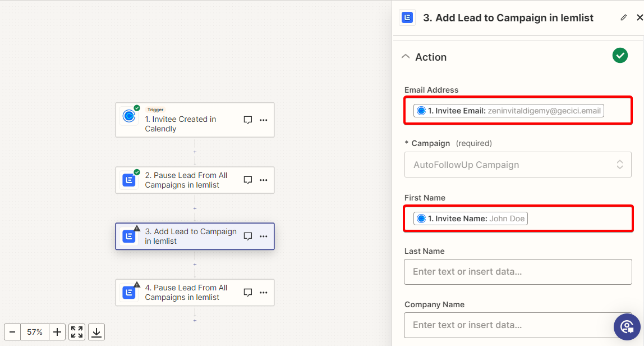Add a step after the Calendly trigger
644x346 pixels.
195,152
